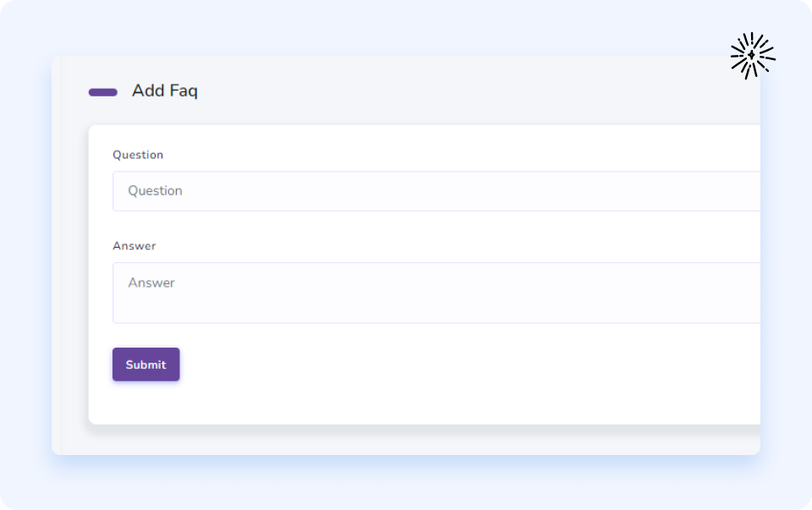Click the Answer placeholder text
Image resolution: width=812 pixels, height=510 pixels.
point(151,283)
